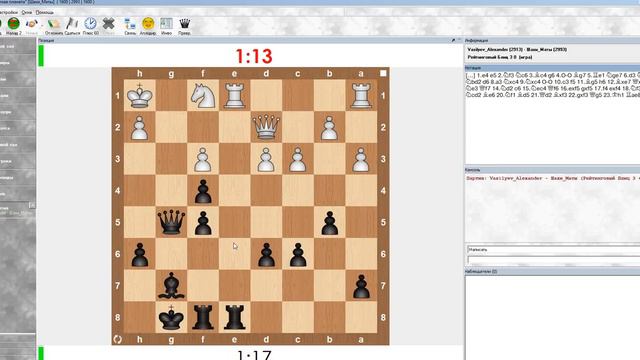The height and width of the screenshot is (360, 640).
Task: Click the 'Позиция' panel header
Action: pyautogui.click(x=250, y=40)
